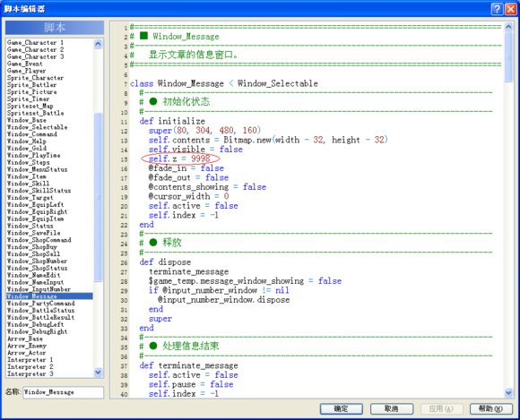Click the help question mark title icon
Image resolution: width=520 pixels, height=420 pixels.
point(497,9)
